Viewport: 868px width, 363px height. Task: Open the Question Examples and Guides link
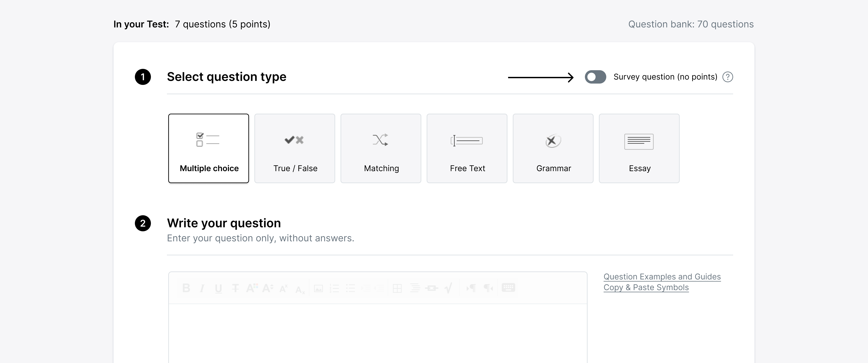point(662,277)
